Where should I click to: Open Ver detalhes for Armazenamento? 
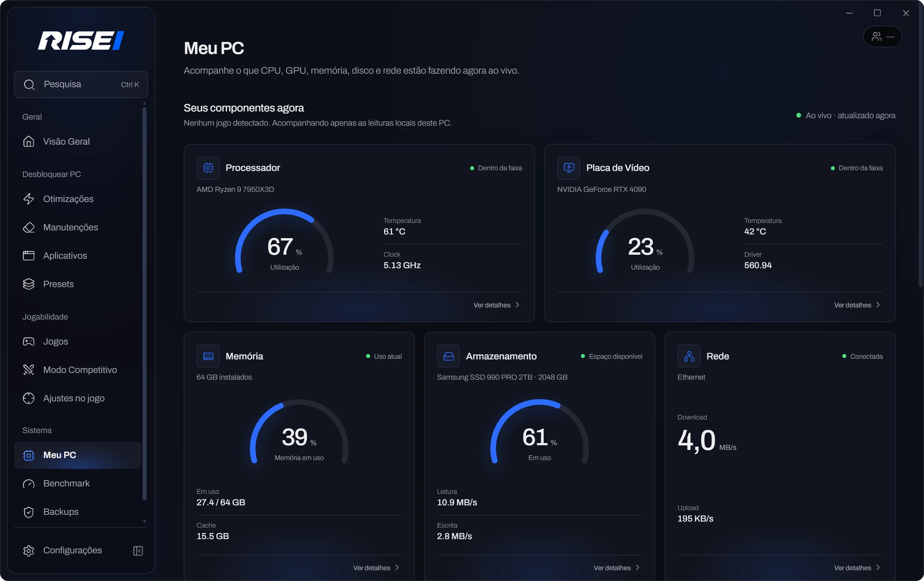click(x=617, y=567)
